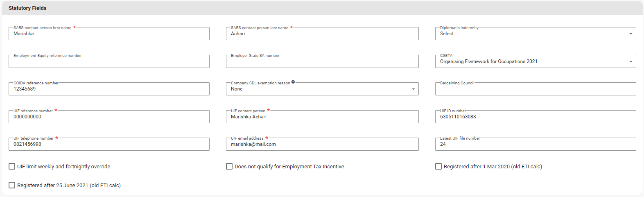Open the Diplomatic indemnity dropdown
The width and height of the screenshot is (644, 197).
(x=535, y=34)
